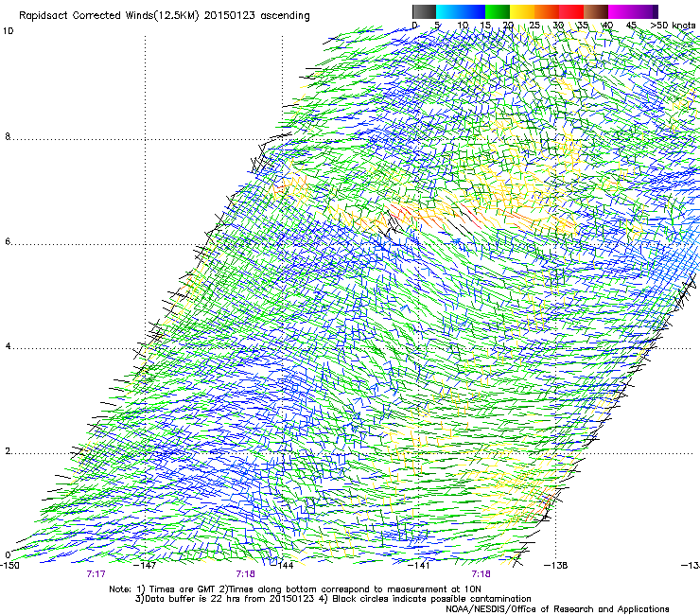The image size is (700, 615).
Task: Click the "35" label under the color bar
Action: (583, 25)
